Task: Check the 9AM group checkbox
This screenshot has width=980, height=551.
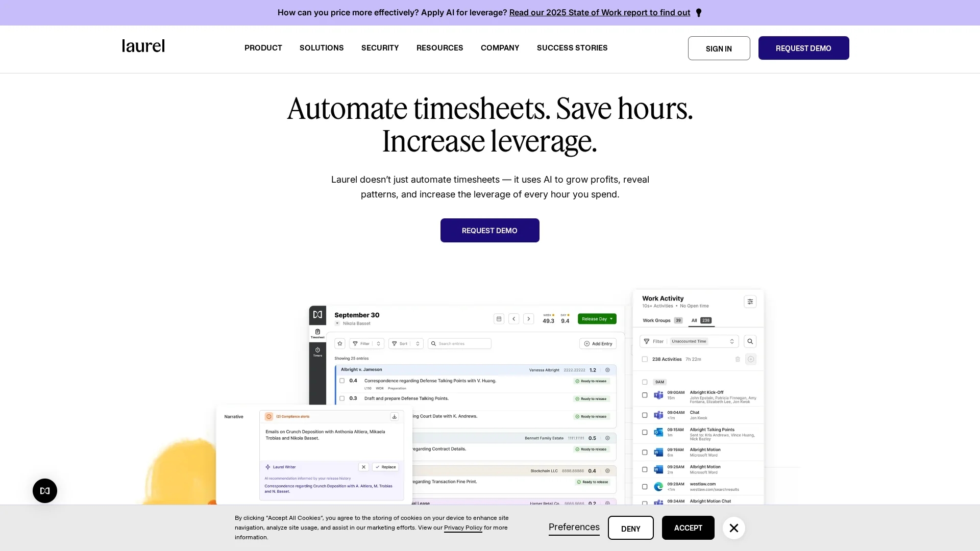Action: [645, 382]
